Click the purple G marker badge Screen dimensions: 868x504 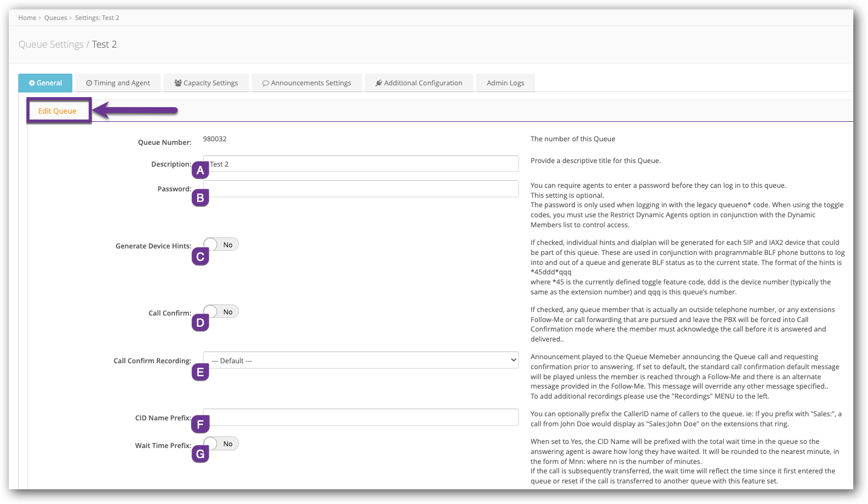(200, 454)
